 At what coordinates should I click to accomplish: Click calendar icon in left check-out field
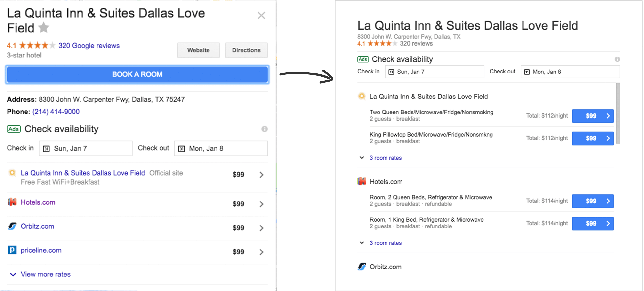click(x=182, y=149)
